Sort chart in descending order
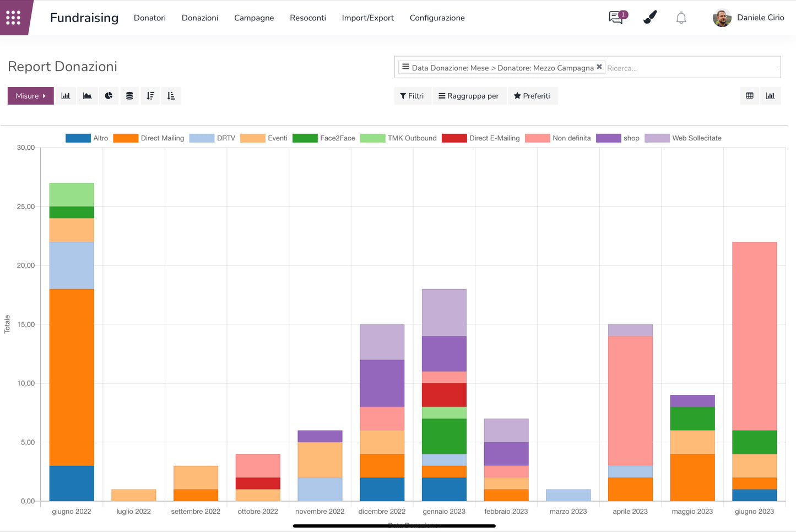 [150, 96]
